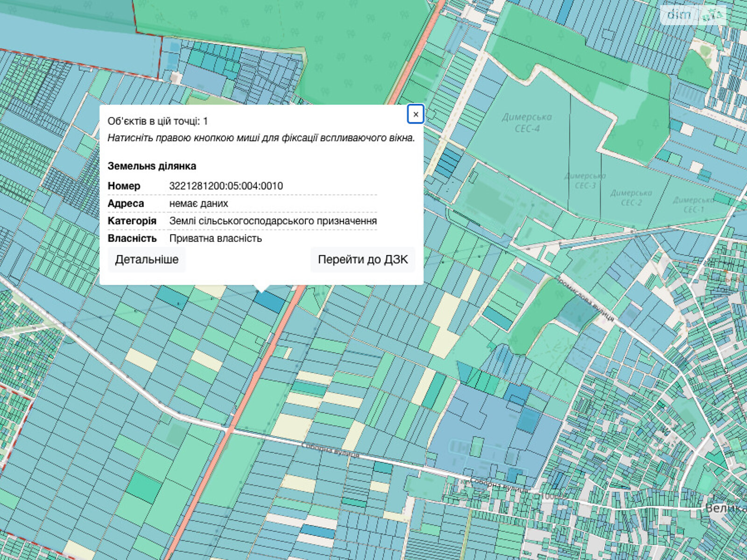This screenshot has width=747, height=560.
Task: Open the Перейти до ДЗК link
Action: coord(363,259)
